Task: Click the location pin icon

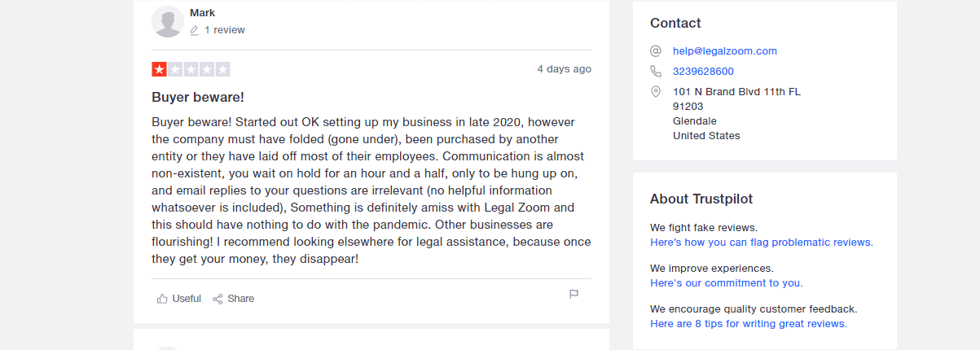Action: pos(656,92)
